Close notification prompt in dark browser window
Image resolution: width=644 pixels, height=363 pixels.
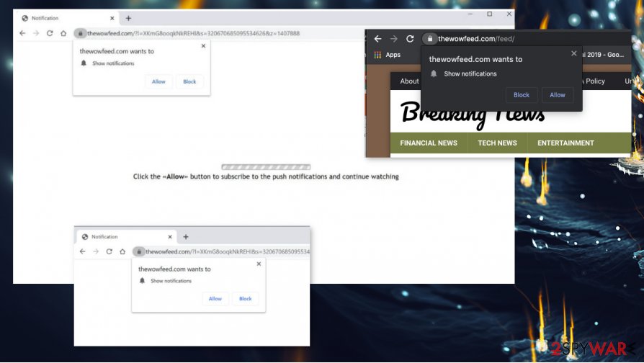tap(574, 53)
